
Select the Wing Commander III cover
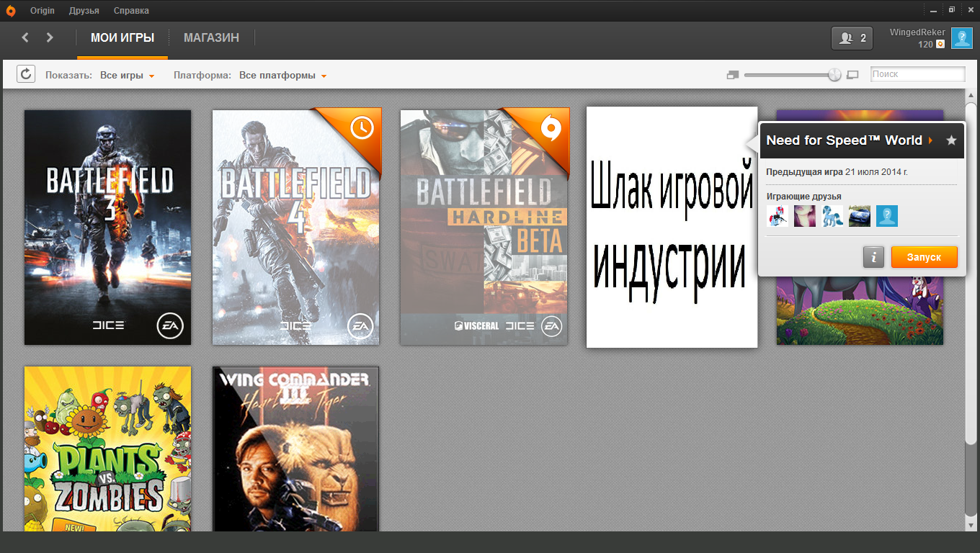pyautogui.click(x=296, y=449)
